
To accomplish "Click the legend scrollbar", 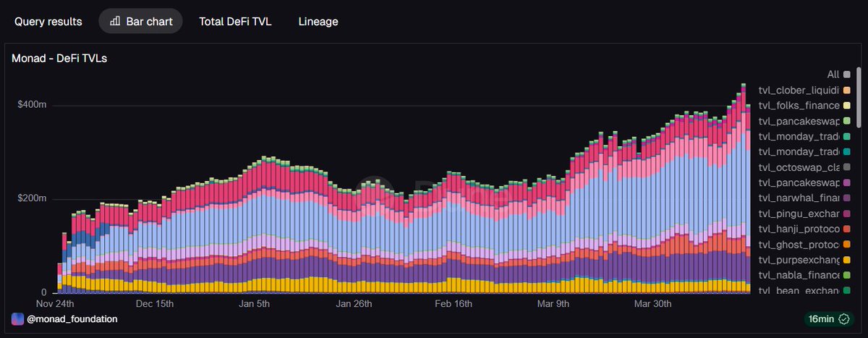I will click(x=859, y=96).
